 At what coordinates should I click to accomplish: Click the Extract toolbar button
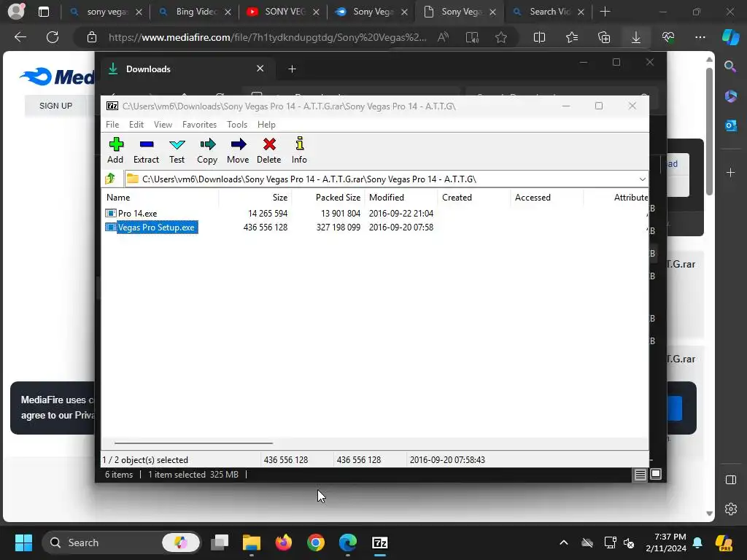pyautogui.click(x=146, y=150)
